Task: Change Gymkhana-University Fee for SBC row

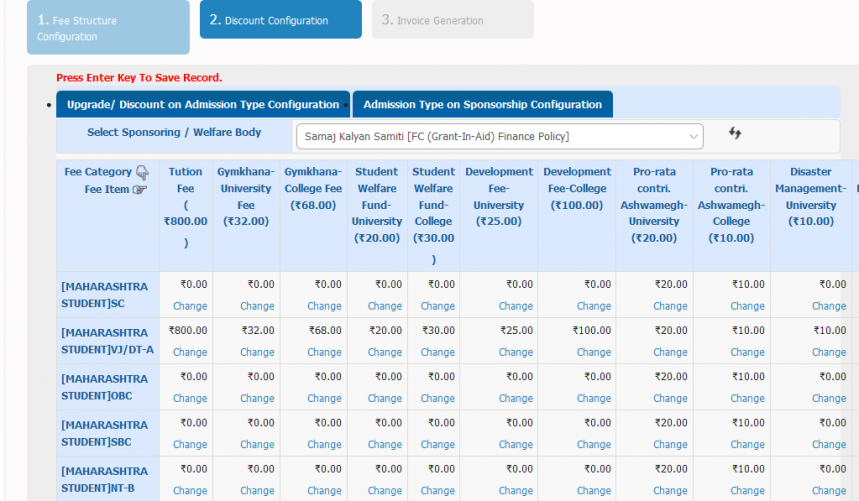Action: click(257, 445)
